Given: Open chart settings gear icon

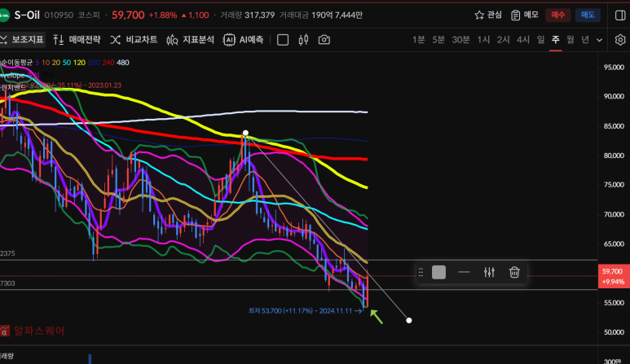Looking at the screenshot, I should click(620, 40).
